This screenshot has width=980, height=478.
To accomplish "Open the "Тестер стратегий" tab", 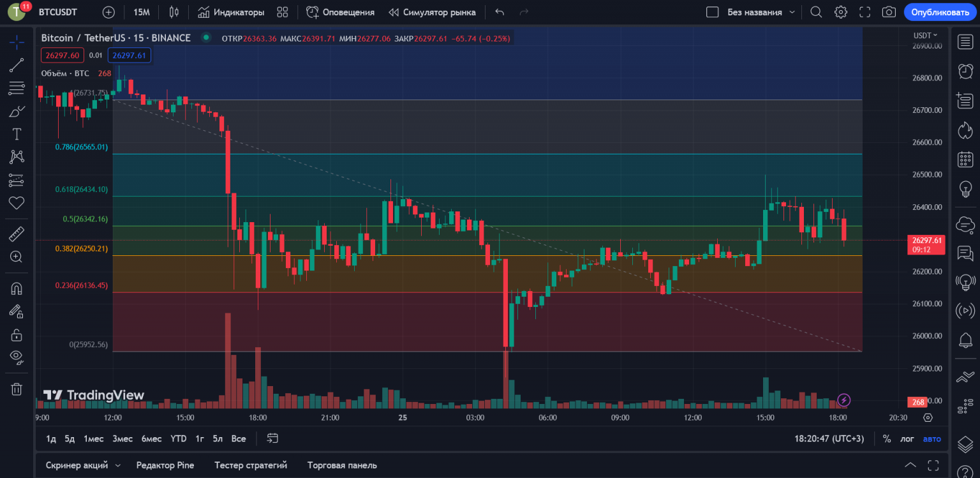I will (250, 465).
